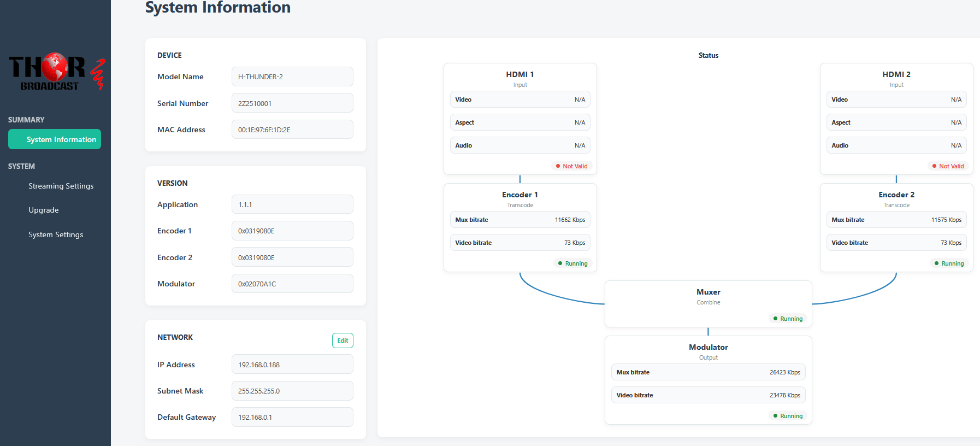
Task: Open System Settings from the sidebar
Action: [x=56, y=234]
